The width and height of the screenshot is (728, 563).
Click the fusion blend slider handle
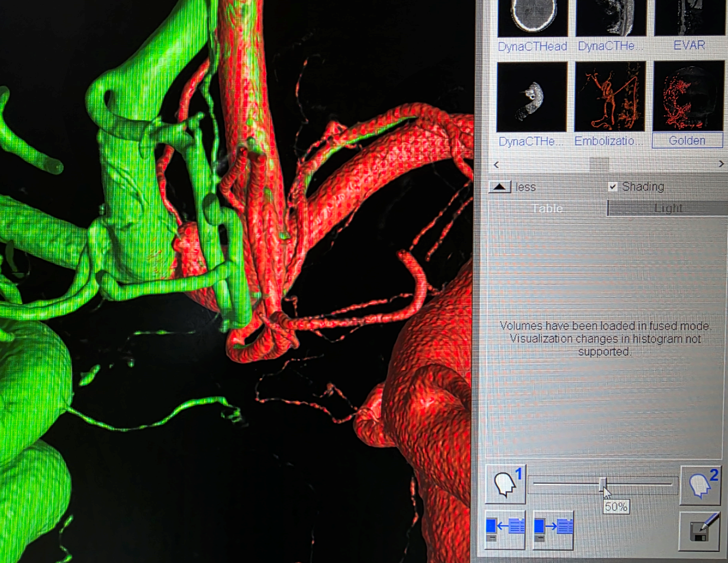[x=603, y=486]
